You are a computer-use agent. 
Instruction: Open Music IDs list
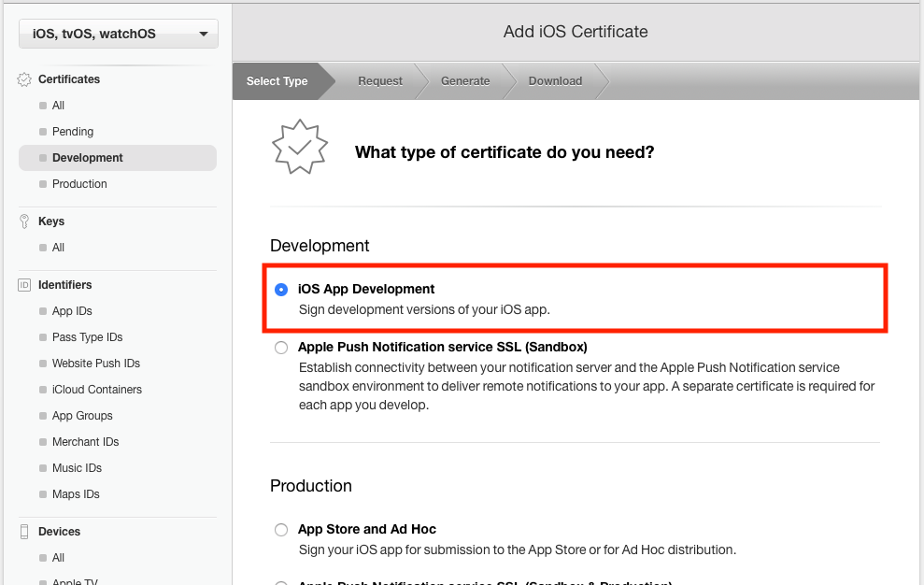(78, 468)
